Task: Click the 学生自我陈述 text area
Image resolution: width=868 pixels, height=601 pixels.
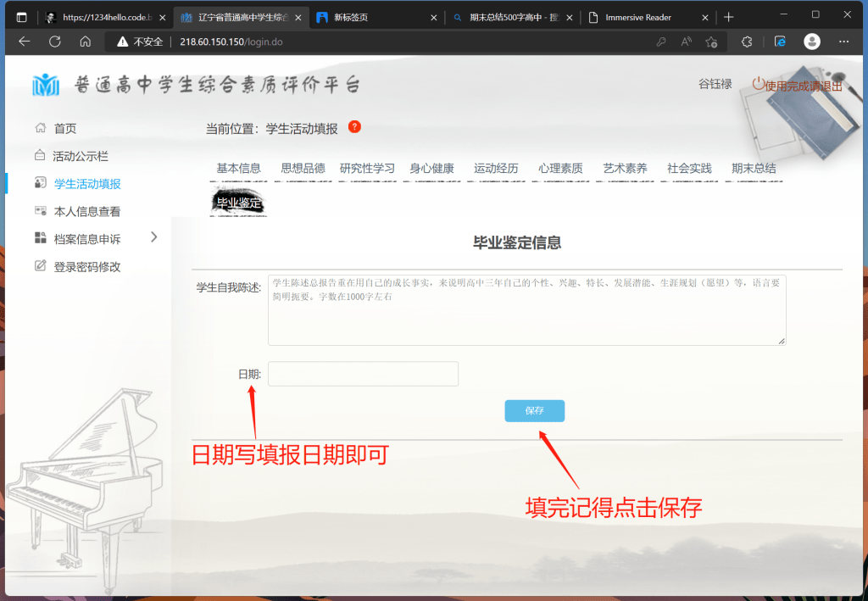Action: click(526, 310)
